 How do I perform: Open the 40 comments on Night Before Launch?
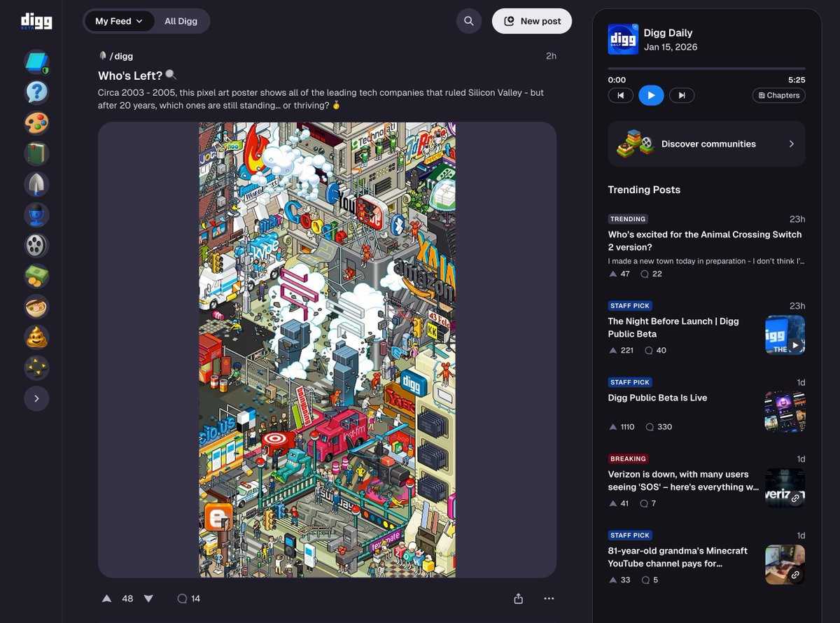[655, 350]
